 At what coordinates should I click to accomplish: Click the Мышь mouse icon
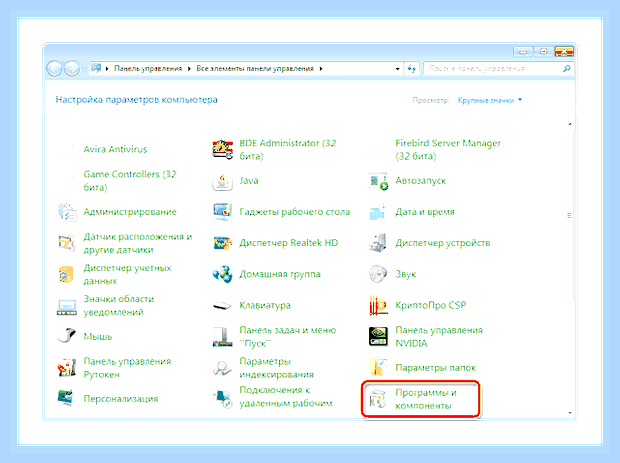coord(66,336)
